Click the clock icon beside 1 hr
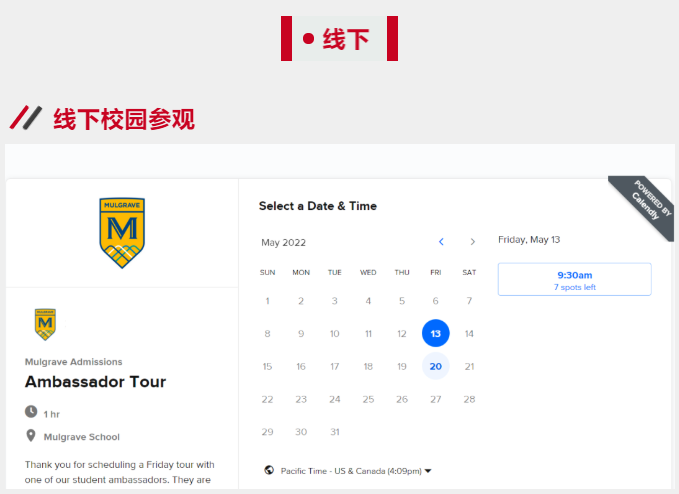 click(x=31, y=412)
